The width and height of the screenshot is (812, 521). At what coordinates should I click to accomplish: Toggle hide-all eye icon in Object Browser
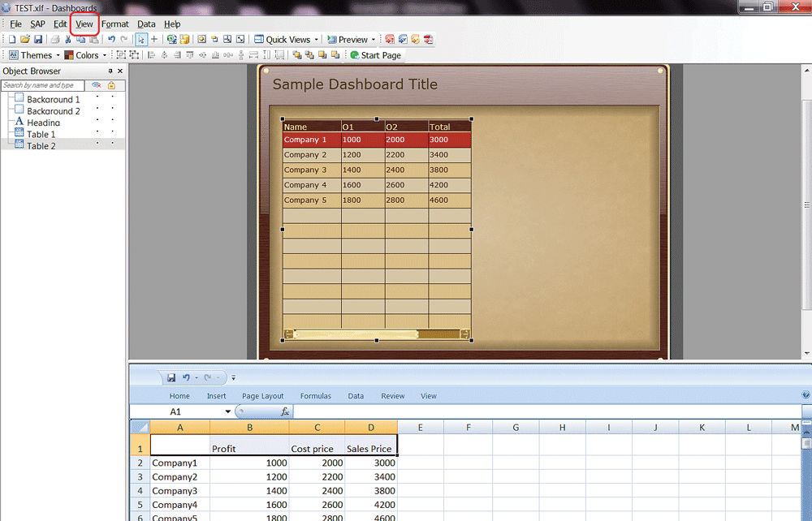pyautogui.click(x=96, y=85)
